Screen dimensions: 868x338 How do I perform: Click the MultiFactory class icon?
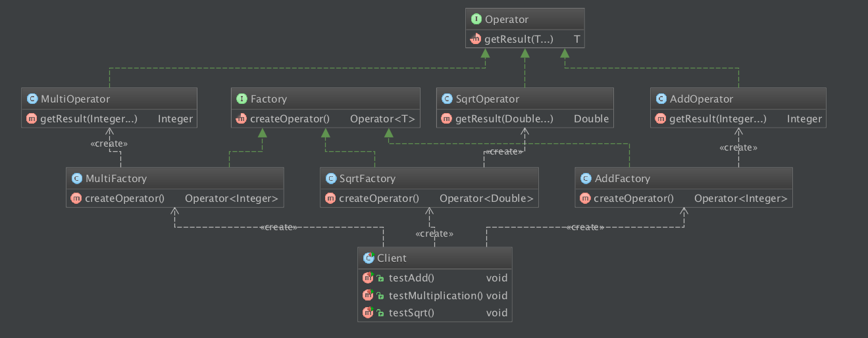point(76,178)
